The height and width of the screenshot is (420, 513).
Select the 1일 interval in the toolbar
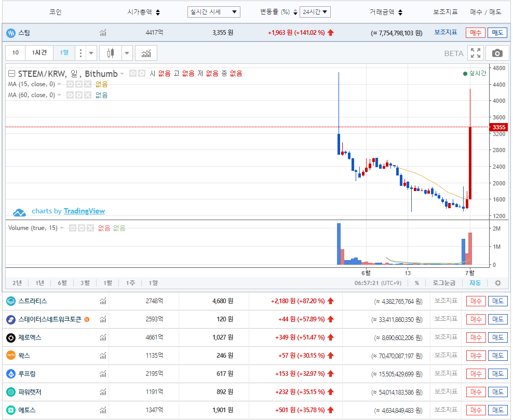(64, 52)
